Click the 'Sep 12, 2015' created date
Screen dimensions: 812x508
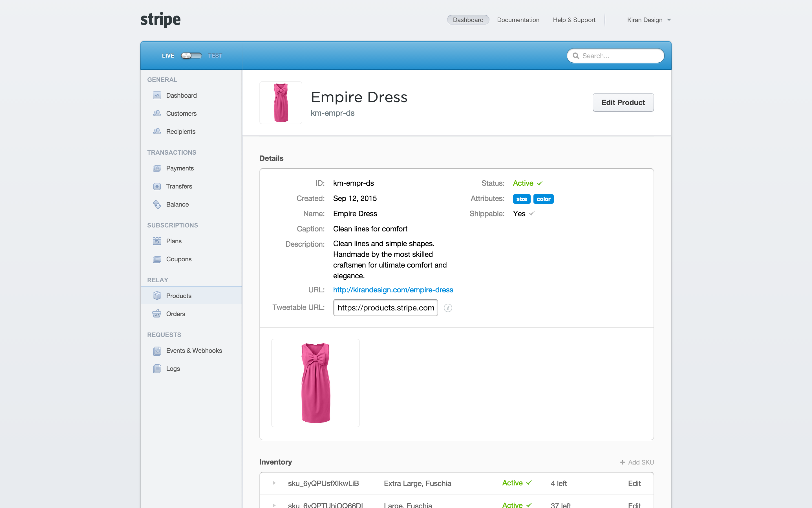355,199
